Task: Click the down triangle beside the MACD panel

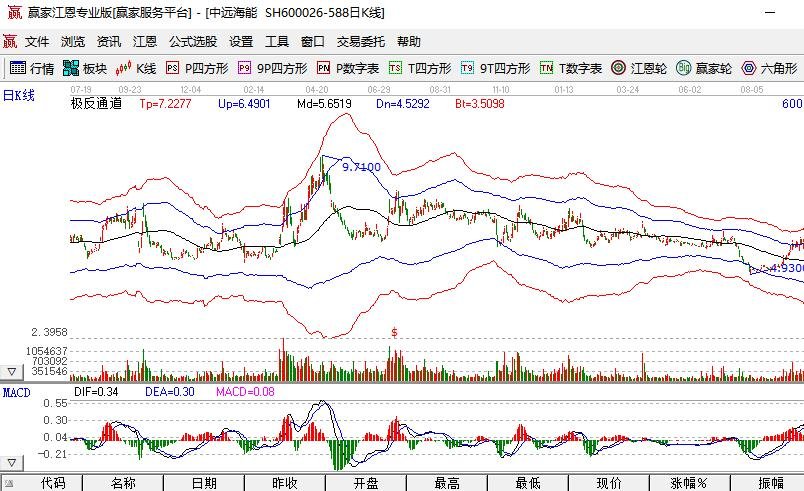Action: tap(11, 464)
